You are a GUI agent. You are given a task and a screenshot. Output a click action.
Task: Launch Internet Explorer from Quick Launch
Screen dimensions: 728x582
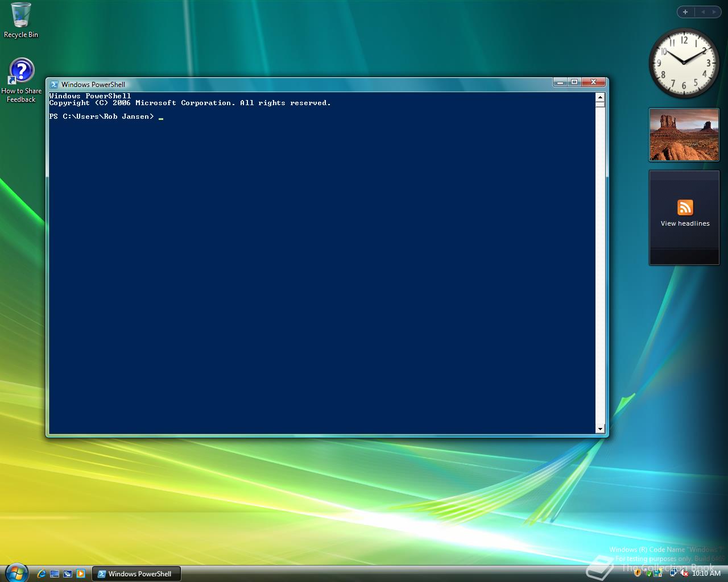pyautogui.click(x=41, y=573)
